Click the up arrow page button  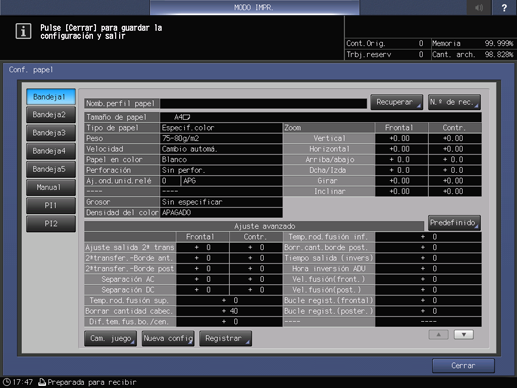[438, 335]
